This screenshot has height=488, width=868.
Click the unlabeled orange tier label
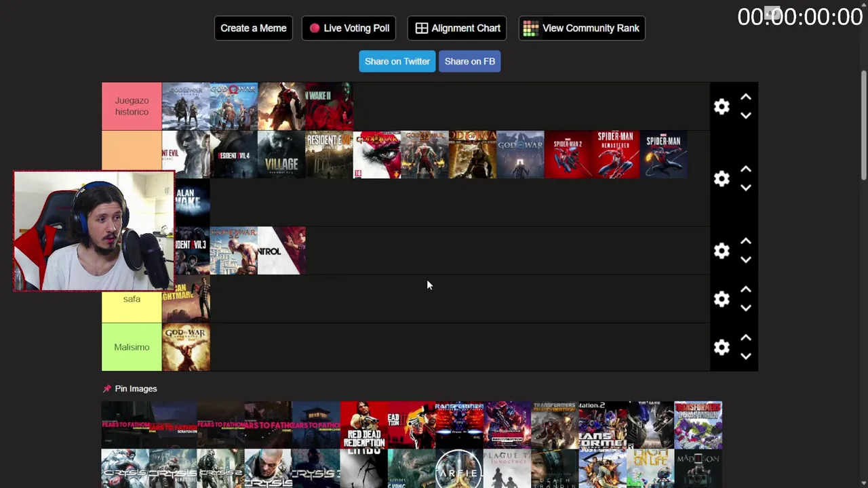coord(132,150)
